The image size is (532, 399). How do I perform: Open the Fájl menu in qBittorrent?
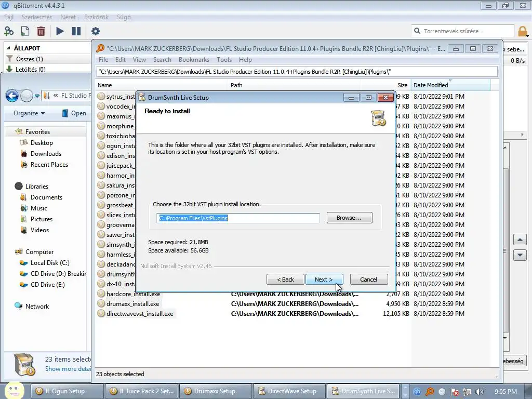(9, 17)
